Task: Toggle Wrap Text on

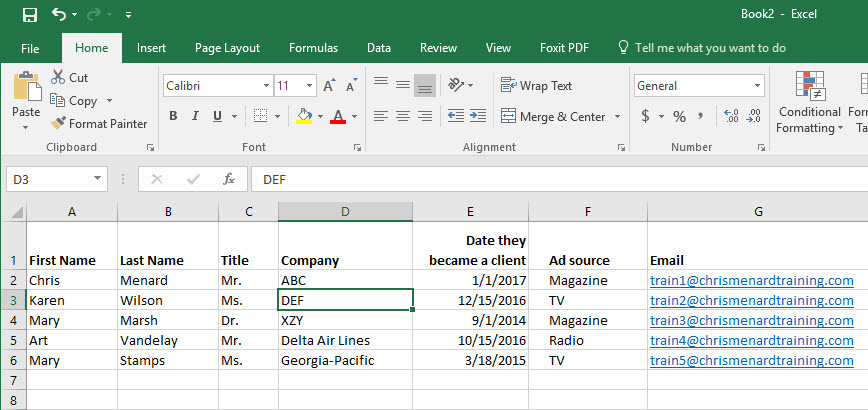Action: [x=536, y=86]
